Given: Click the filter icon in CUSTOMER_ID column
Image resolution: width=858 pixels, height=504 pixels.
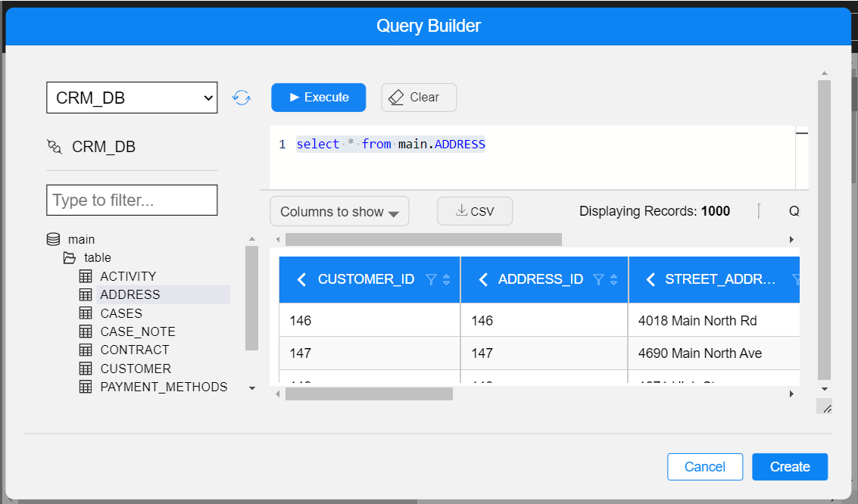Looking at the screenshot, I should [x=431, y=280].
